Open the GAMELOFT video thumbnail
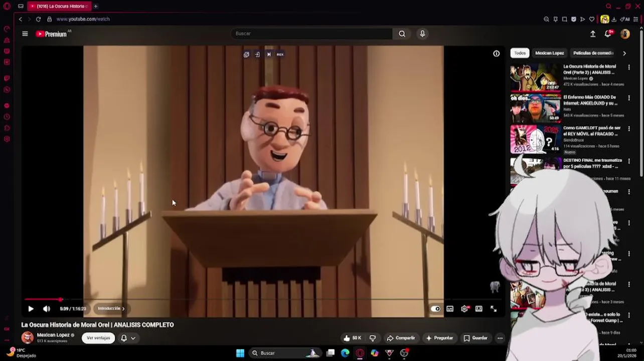The height and width of the screenshot is (361, 644). click(535, 139)
